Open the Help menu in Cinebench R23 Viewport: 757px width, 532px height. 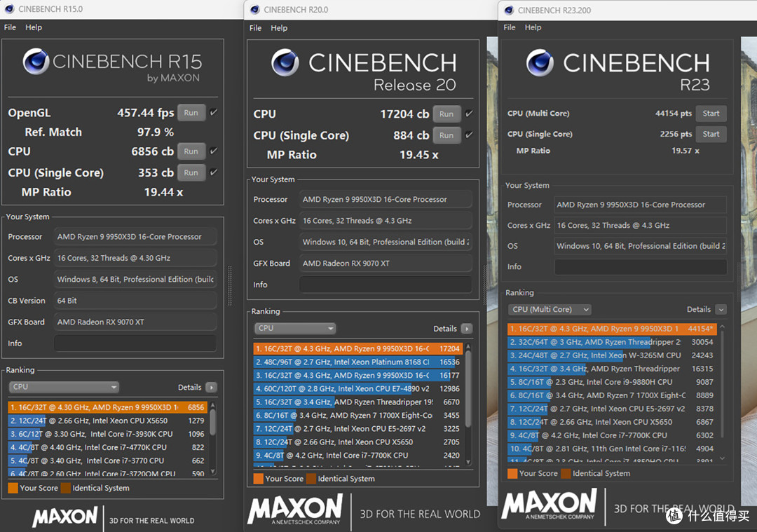(533, 27)
